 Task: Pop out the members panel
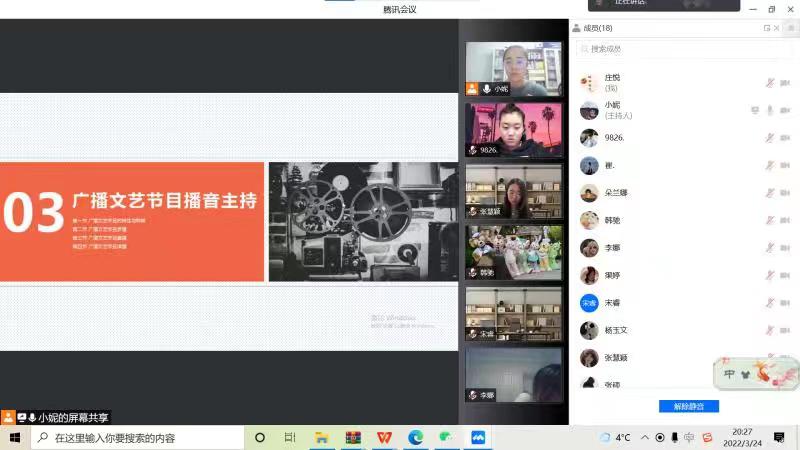[767, 28]
